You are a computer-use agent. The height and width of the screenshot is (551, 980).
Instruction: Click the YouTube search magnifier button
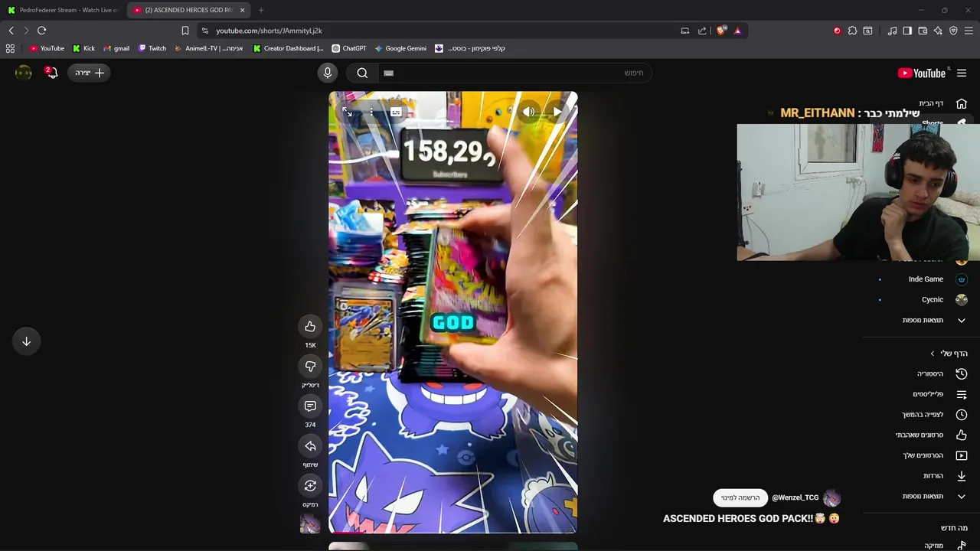[362, 73]
